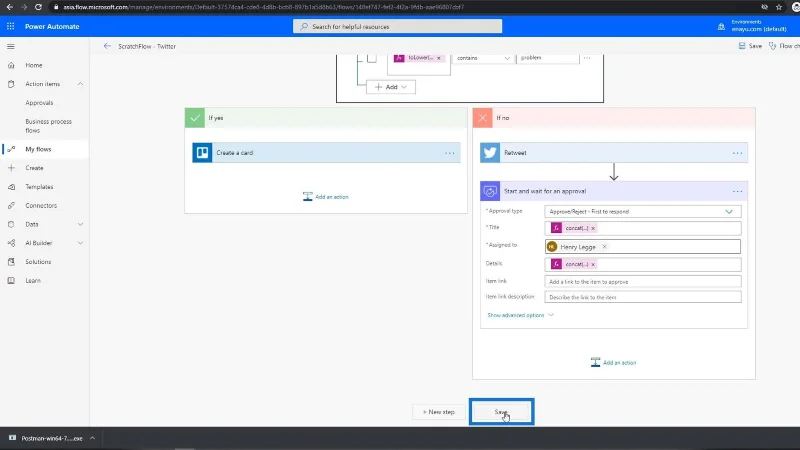Go back with the flow back arrow

107,46
